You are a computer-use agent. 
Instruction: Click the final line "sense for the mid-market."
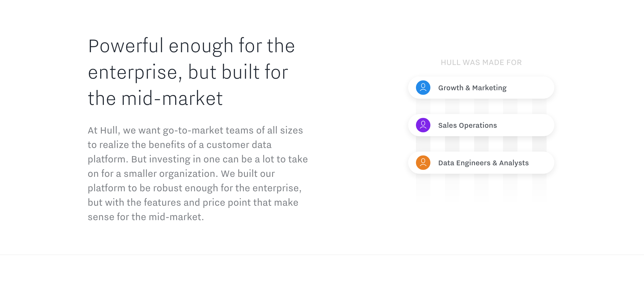(146, 217)
